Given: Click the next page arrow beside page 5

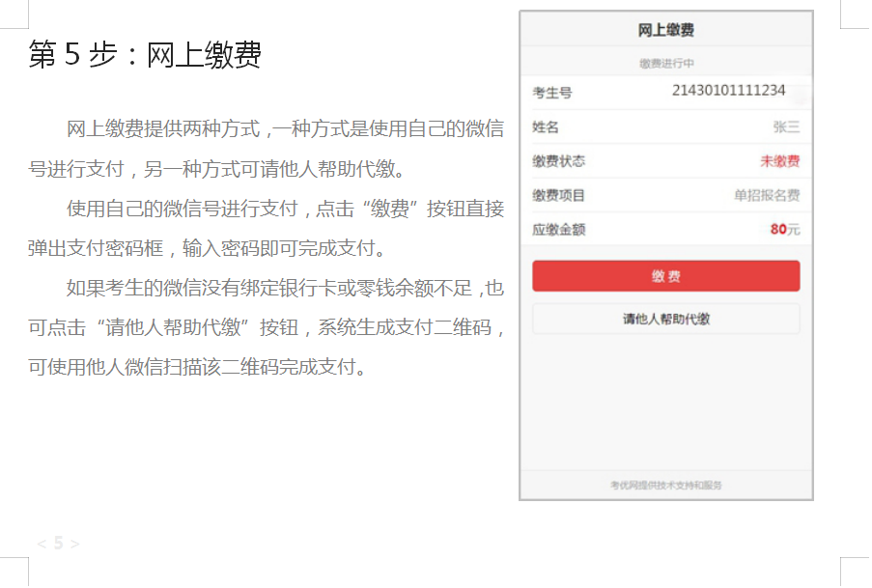Looking at the screenshot, I should pyautogui.click(x=75, y=544).
